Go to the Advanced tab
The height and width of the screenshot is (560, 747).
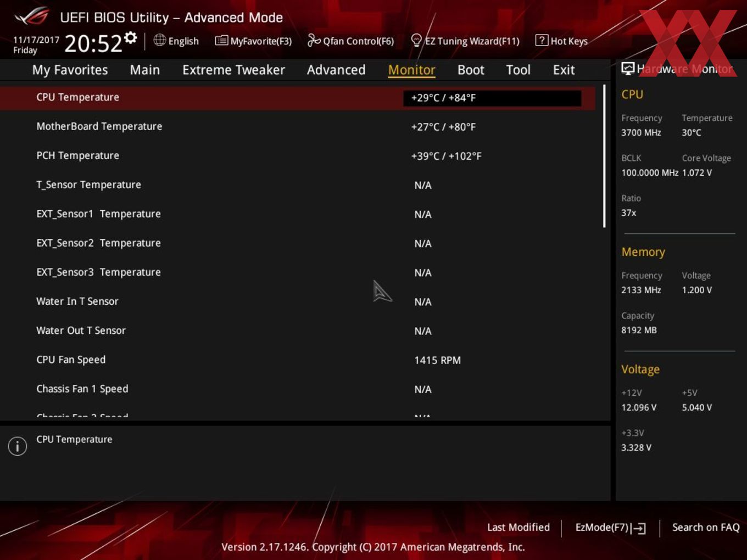point(336,70)
